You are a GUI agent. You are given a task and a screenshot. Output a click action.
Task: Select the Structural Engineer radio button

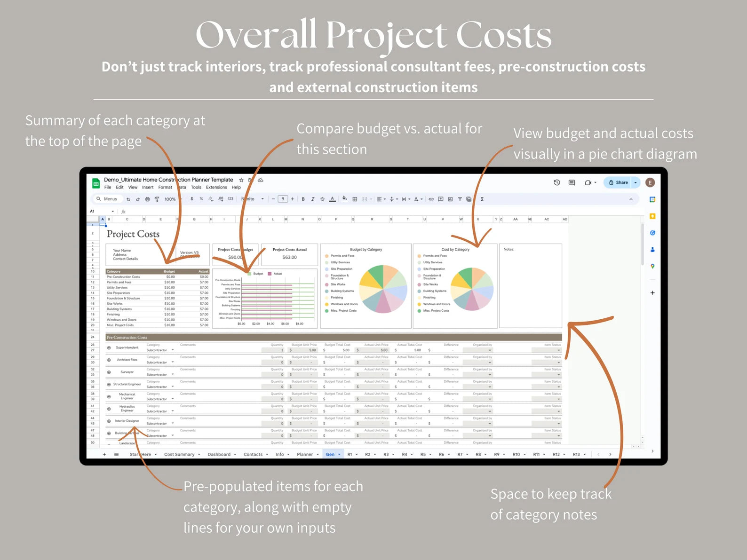pyautogui.click(x=109, y=385)
